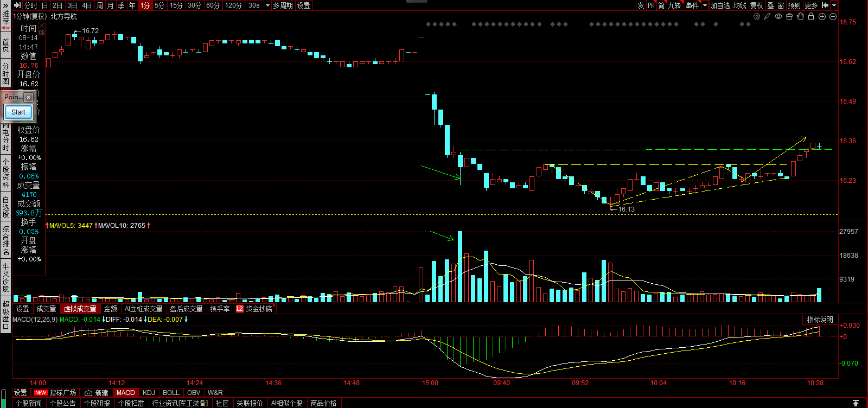Open AI相似个股 similar stocks tab
Image resolution: width=868 pixels, height=408 pixels.
pos(287,403)
